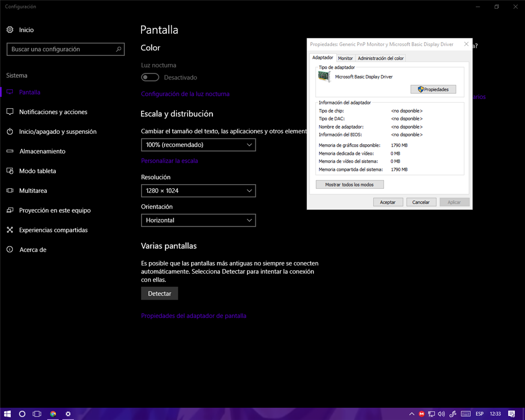Click the pen tray icon
Viewport: 525px width, 420px height.
(453, 414)
